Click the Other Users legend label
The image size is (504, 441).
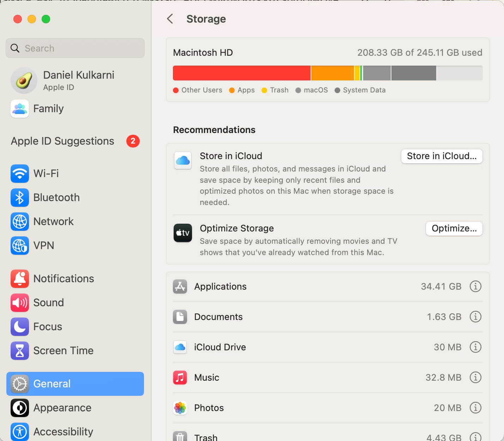(x=202, y=90)
